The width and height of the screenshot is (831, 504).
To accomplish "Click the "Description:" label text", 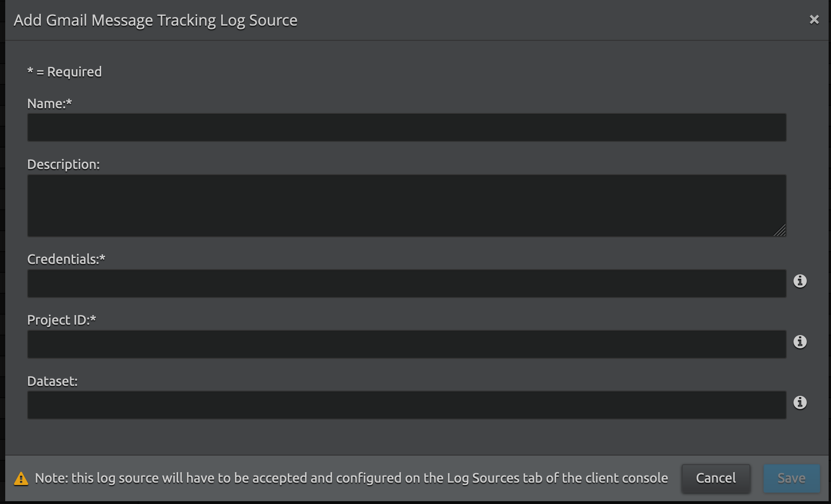I will 63,164.
